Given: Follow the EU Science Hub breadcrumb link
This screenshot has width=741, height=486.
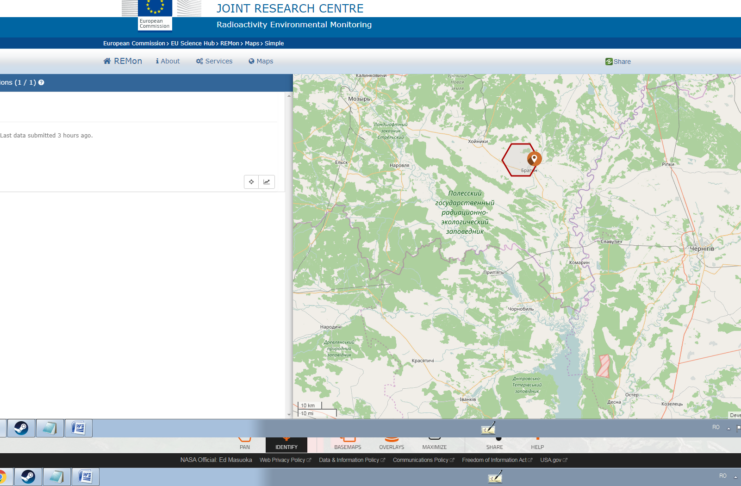Looking at the screenshot, I should coord(193,43).
